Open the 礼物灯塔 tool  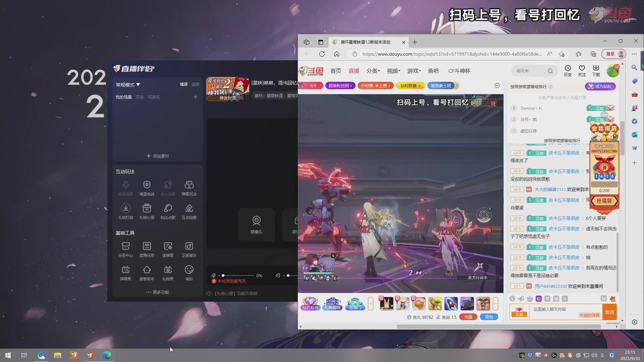126,212
